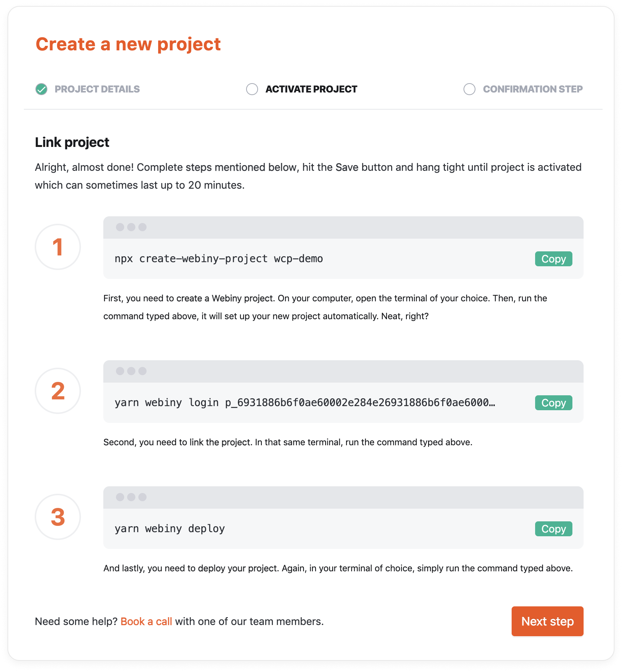Click the leftmost dot in step 1's code block header

(120, 226)
